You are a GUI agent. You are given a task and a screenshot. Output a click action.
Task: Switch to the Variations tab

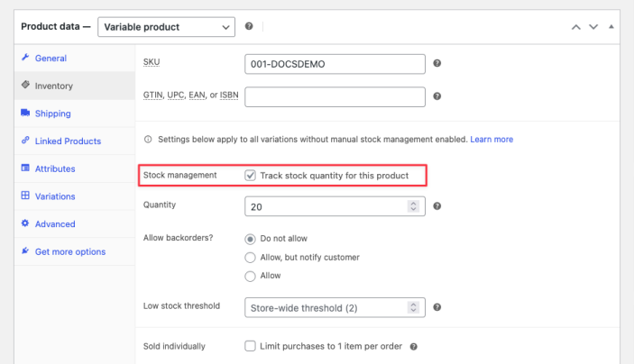pos(55,196)
